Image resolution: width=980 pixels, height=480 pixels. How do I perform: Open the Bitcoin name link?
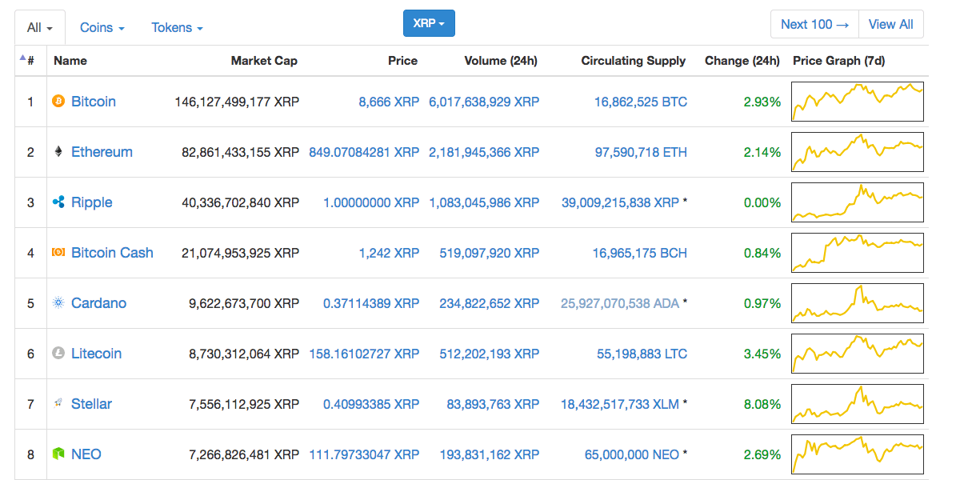[x=94, y=102]
